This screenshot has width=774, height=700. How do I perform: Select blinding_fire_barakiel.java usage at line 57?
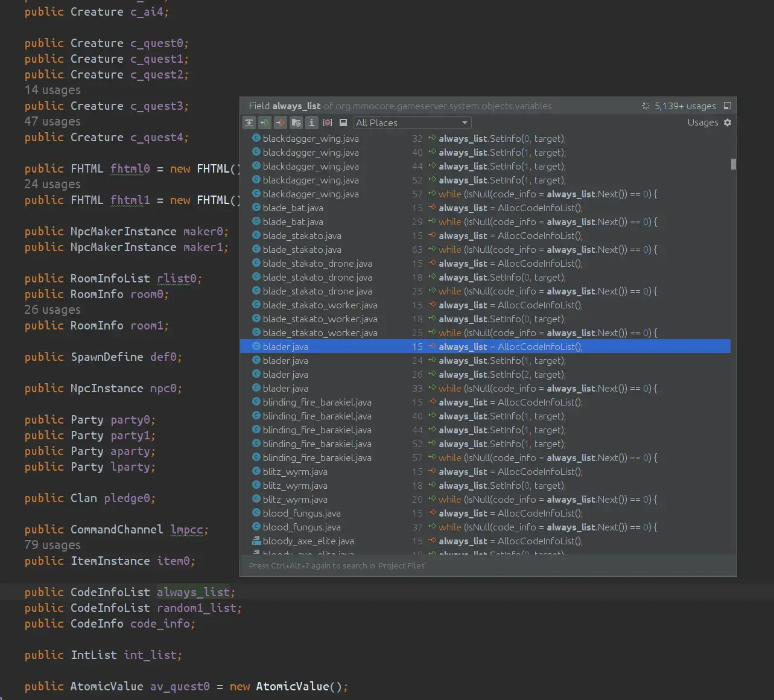tap(485, 457)
